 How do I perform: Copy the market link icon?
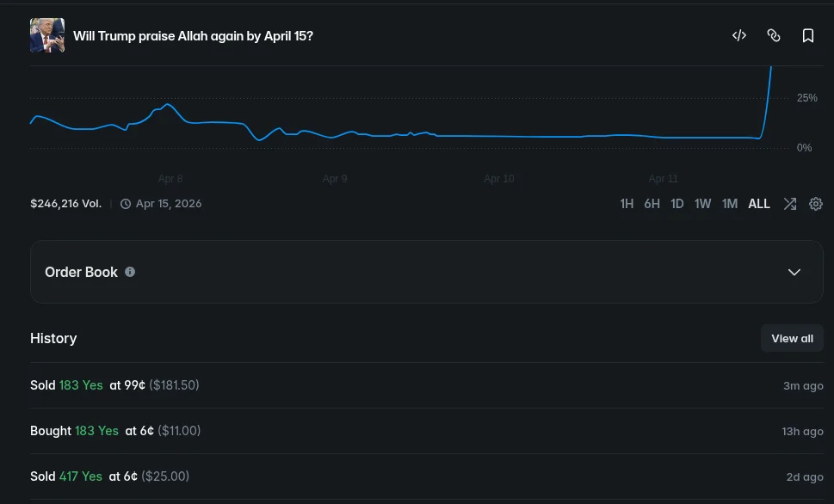[774, 35]
